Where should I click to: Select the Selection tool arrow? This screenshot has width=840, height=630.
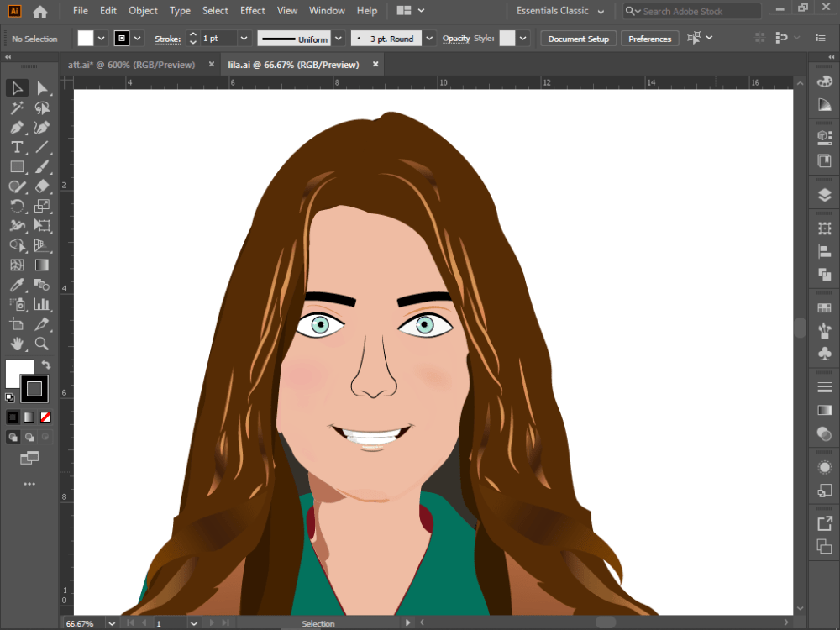(x=17, y=88)
